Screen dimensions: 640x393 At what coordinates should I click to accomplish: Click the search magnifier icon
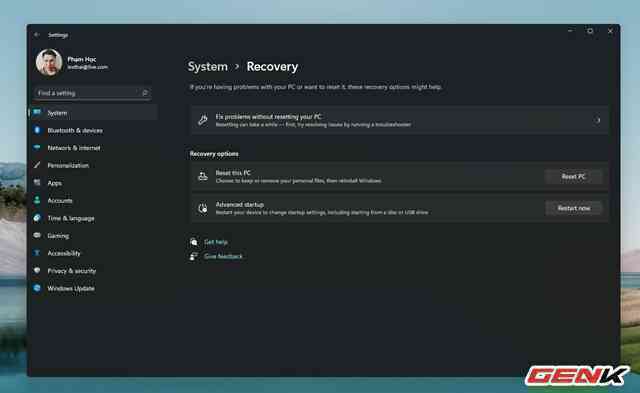pos(145,93)
